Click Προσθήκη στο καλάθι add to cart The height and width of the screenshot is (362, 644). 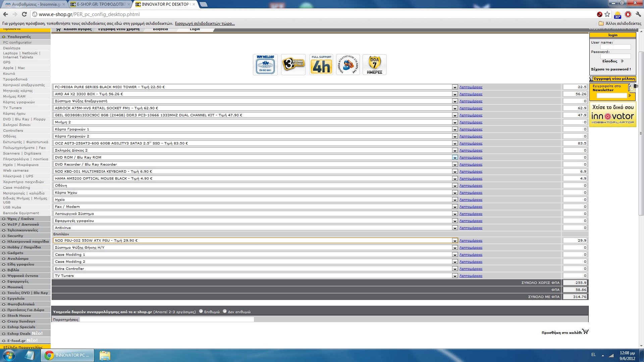coord(561,333)
